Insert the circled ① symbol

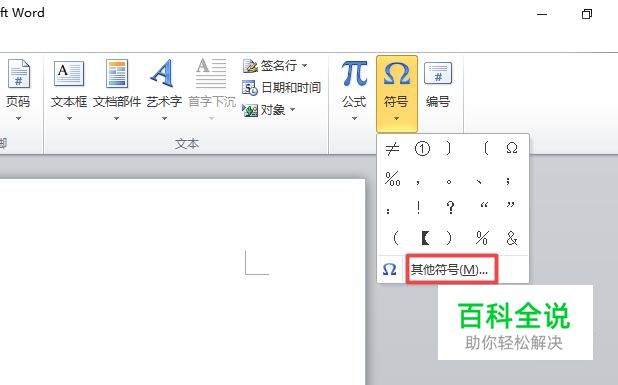coord(422,149)
